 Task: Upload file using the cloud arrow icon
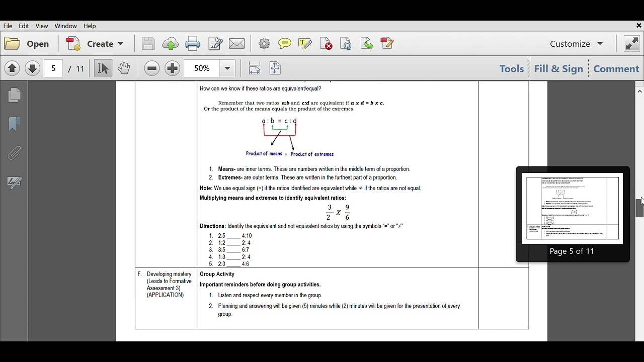(171, 44)
